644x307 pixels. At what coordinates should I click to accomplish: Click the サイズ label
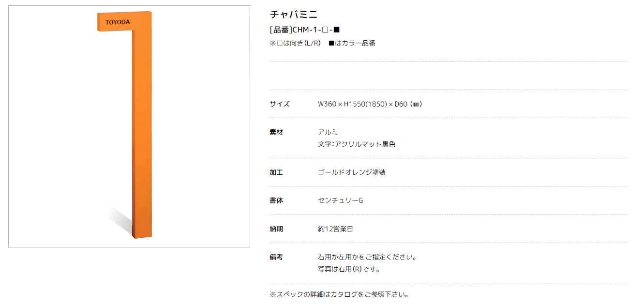280,104
